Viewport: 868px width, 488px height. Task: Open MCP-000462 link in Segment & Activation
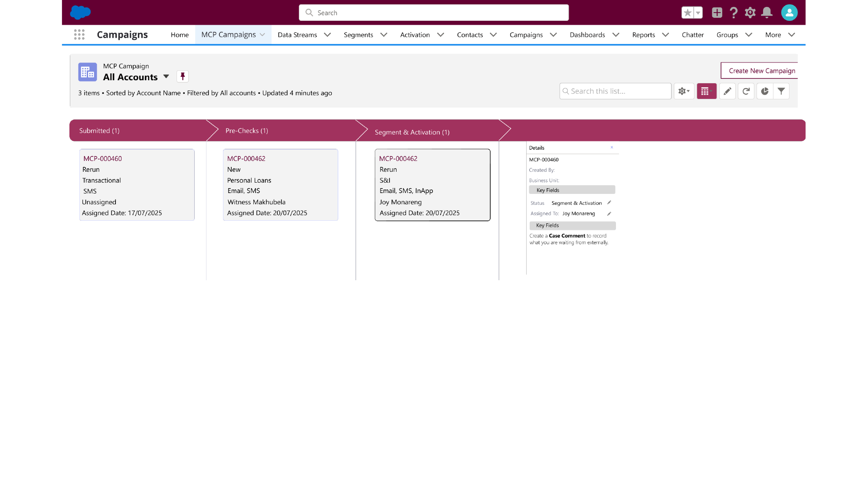click(x=398, y=159)
